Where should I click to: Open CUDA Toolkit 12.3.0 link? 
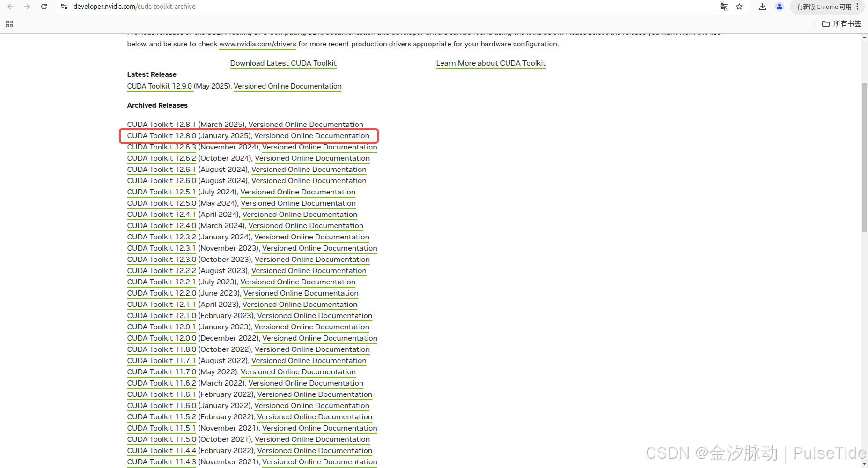[x=162, y=260]
